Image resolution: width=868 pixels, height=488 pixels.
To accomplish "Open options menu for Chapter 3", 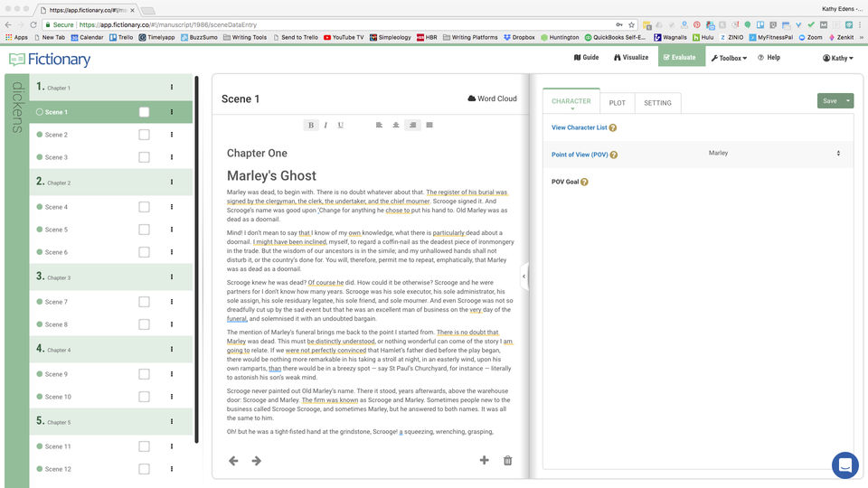I will click(172, 277).
